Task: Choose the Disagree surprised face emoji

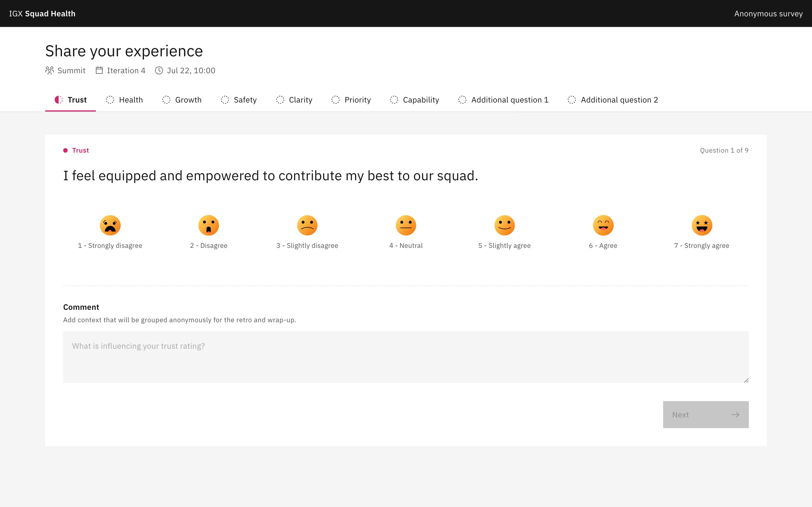Action: 209,225
